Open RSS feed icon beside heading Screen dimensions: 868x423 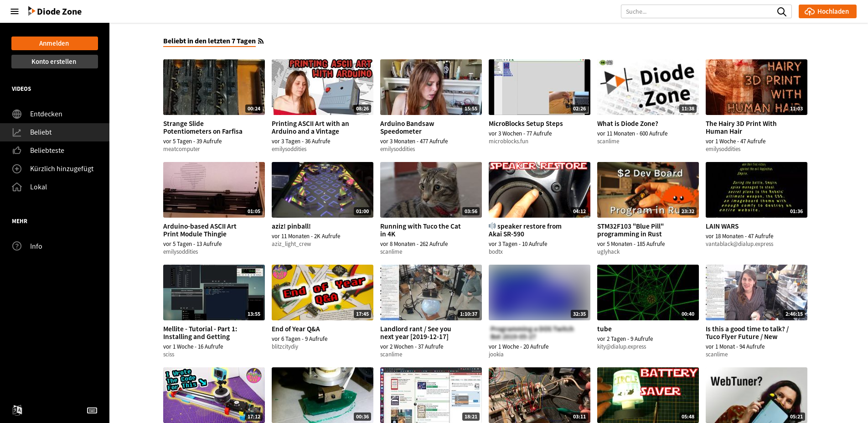pos(261,42)
